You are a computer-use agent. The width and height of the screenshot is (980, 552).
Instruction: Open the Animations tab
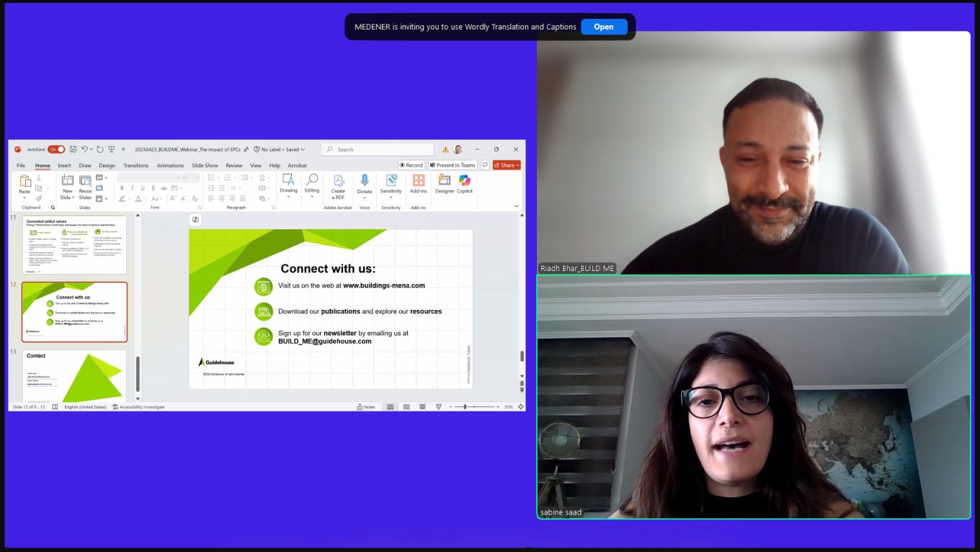(170, 165)
